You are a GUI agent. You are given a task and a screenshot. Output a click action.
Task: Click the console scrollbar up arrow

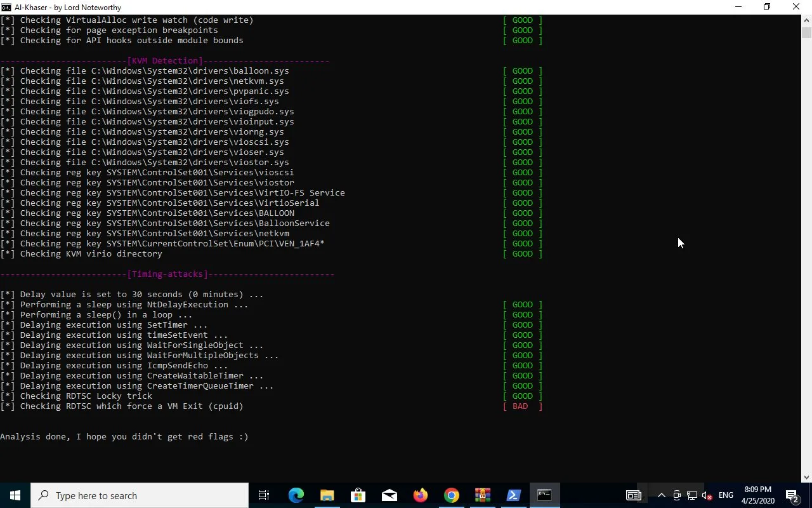[x=806, y=20]
